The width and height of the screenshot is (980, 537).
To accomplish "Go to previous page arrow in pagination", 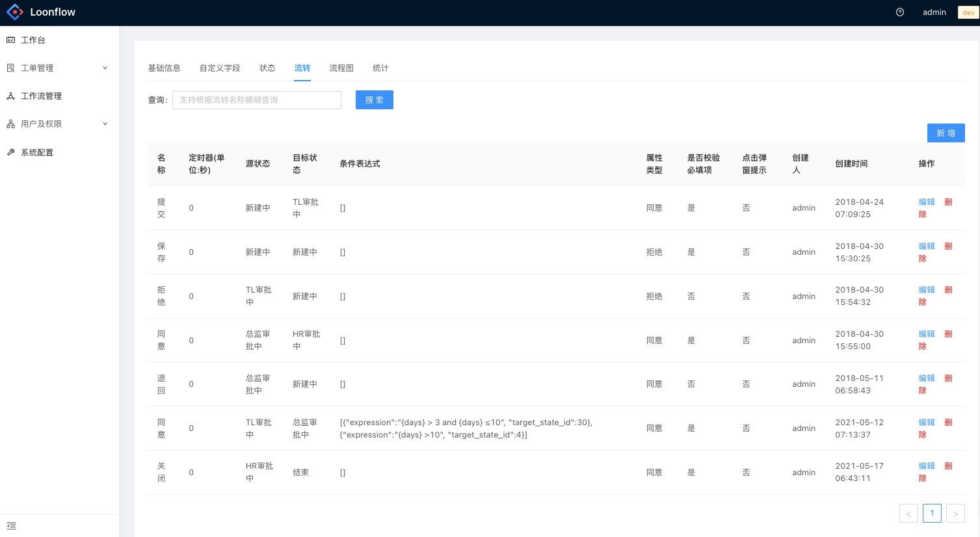I will pos(908,514).
